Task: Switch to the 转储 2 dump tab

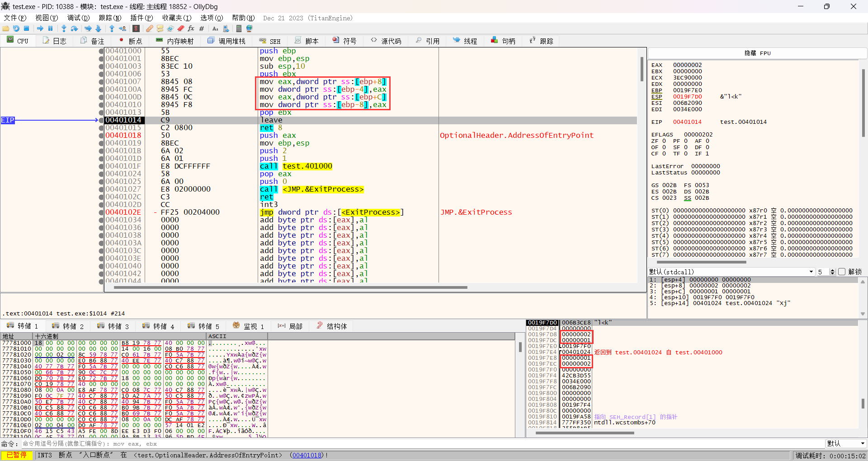Action: coord(68,326)
